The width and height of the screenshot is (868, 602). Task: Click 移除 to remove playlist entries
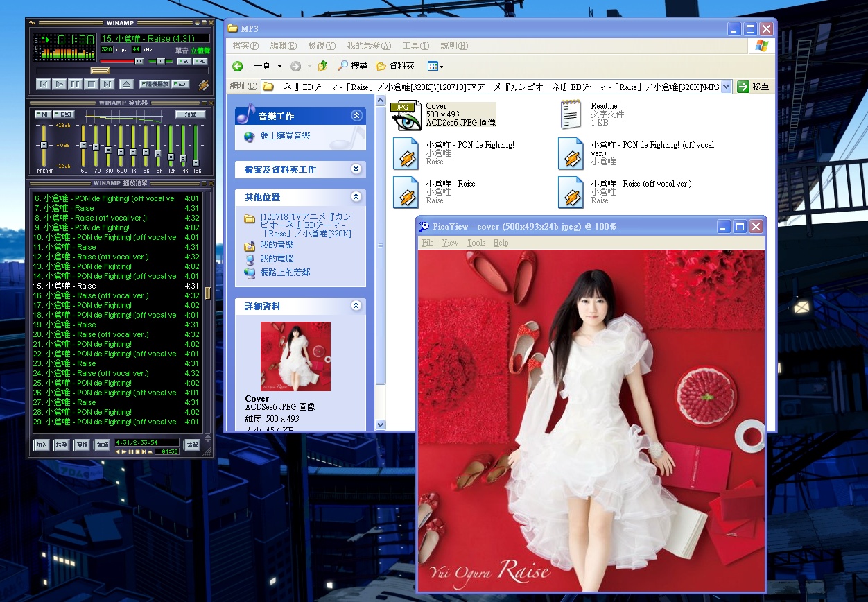tap(62, 445)
